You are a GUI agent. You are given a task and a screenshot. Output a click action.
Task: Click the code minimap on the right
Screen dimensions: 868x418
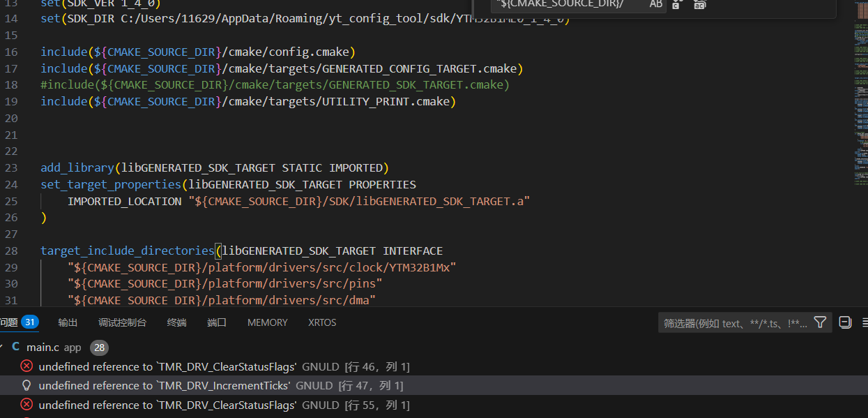[860, 105]
